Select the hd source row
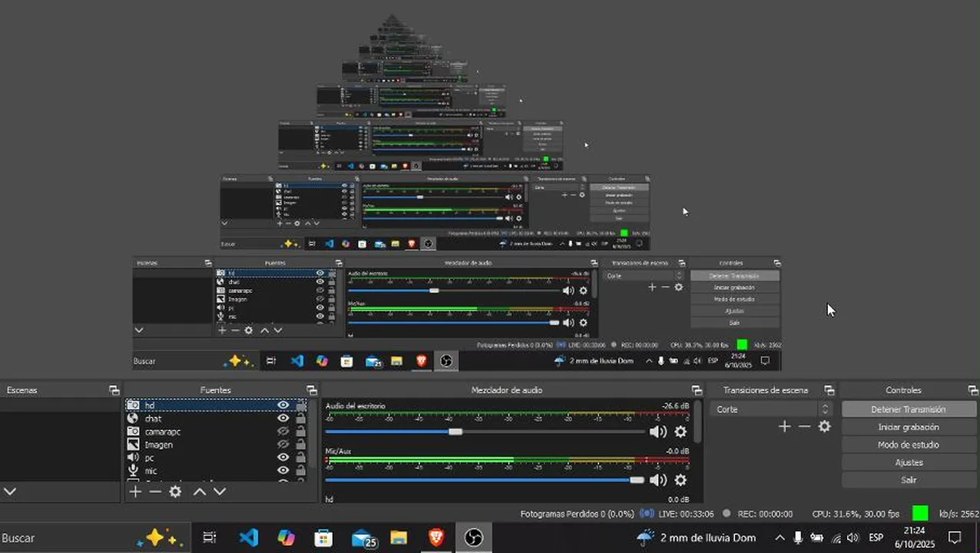Screen dimensions: 980x553 [216, 405]
